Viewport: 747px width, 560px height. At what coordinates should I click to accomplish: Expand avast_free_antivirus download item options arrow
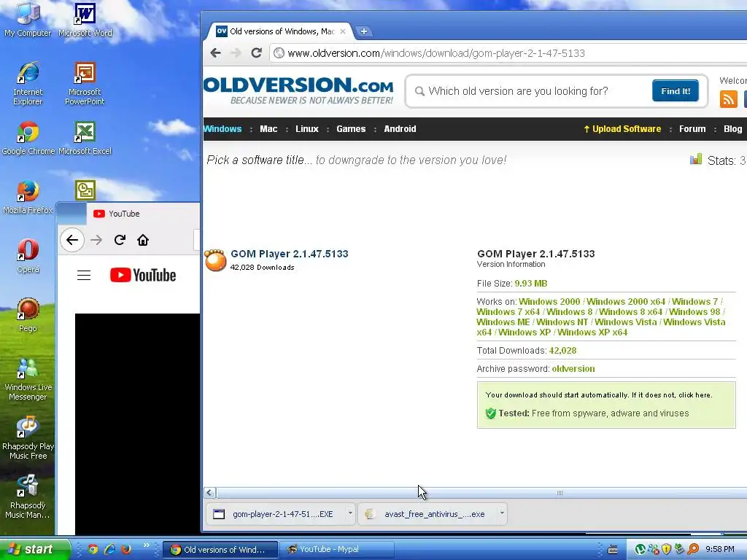pos(502,513)
